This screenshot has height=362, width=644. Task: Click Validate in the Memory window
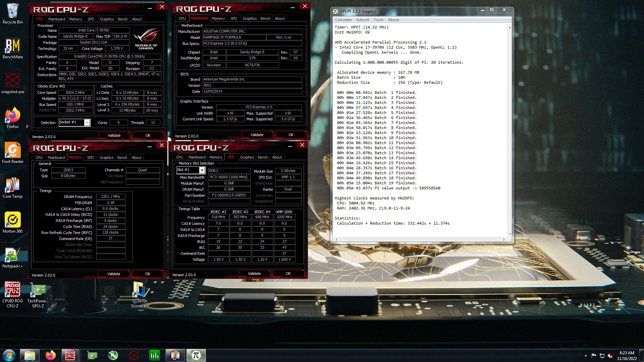click(x=114, y=274)
